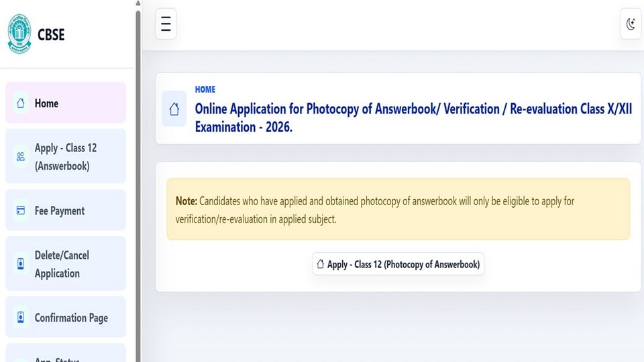This screenshot has width=644, height=362.
Task: Click the sidebar scroll up arrow
Action: click(138, 3)
